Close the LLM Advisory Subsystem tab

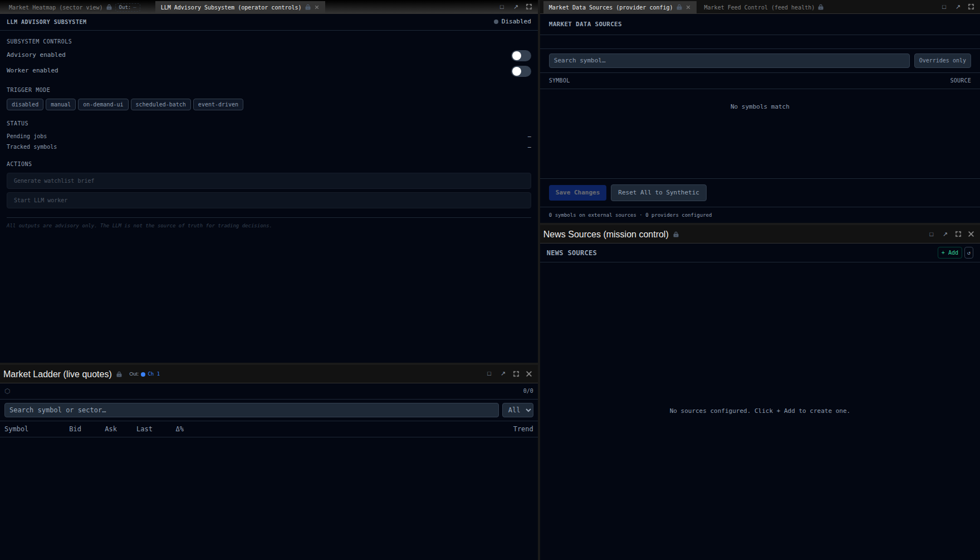point(317,7)
